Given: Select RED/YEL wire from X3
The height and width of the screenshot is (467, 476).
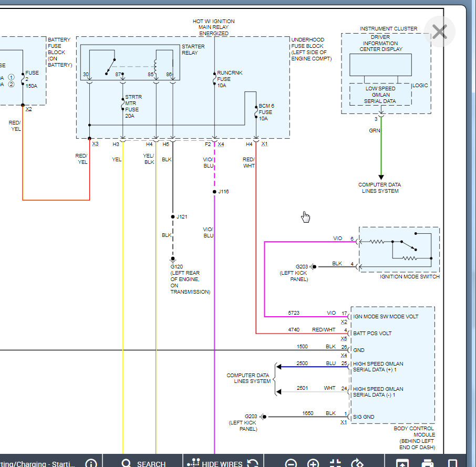Looking at the screenshot, I should click(89, 170).
